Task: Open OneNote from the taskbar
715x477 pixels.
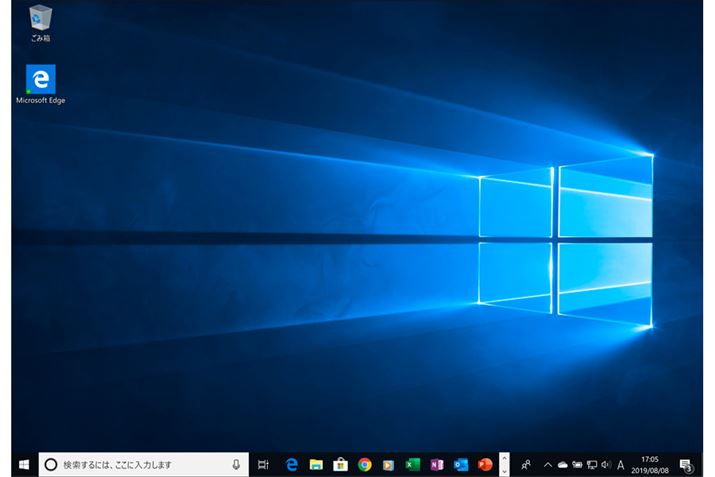Action: coord(436,464)
